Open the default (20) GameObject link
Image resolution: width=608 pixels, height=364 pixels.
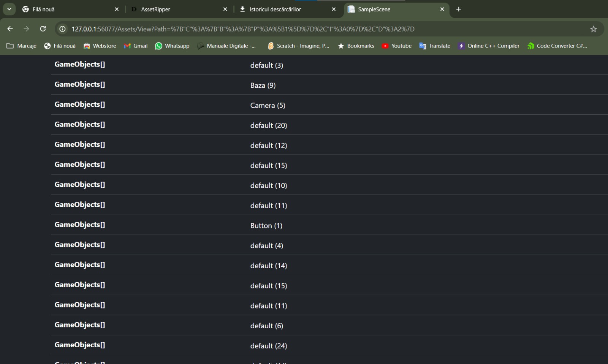point(269,125)
